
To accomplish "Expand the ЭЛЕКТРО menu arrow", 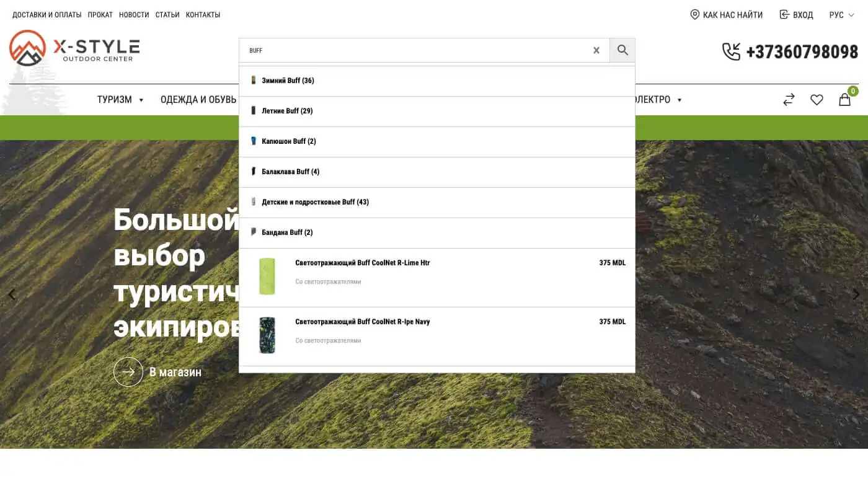I will tap(680, 100).
